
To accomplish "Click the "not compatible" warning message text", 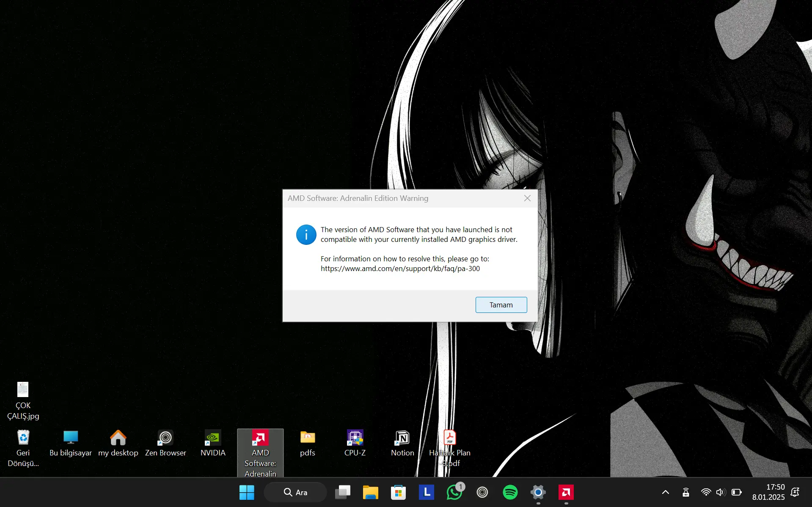I will (419, 235).
